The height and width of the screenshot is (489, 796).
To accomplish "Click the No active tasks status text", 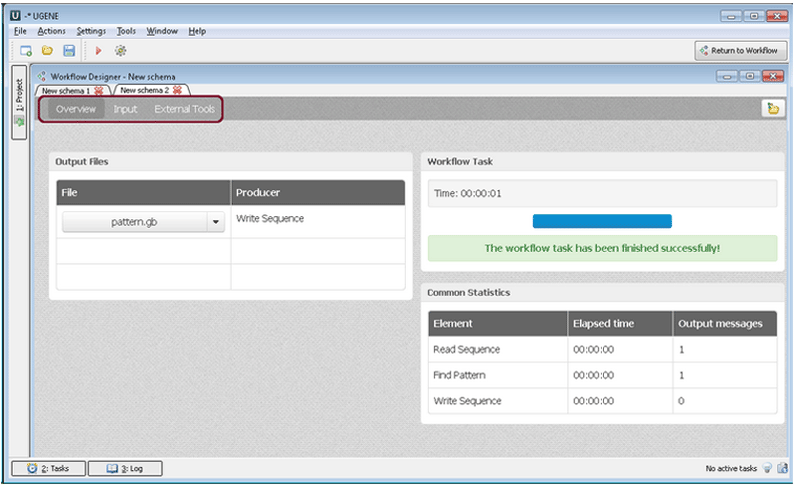I will pos(731,469).
